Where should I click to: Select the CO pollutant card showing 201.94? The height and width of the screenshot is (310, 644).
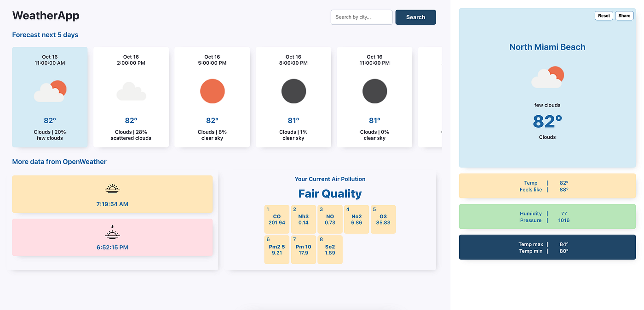tap(276, 219)
